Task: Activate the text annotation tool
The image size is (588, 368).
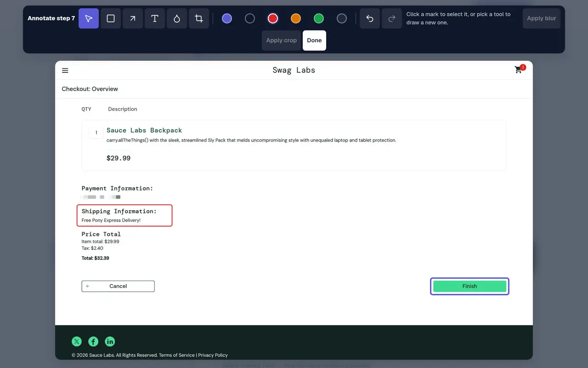Action: click(x=155, y=18)
